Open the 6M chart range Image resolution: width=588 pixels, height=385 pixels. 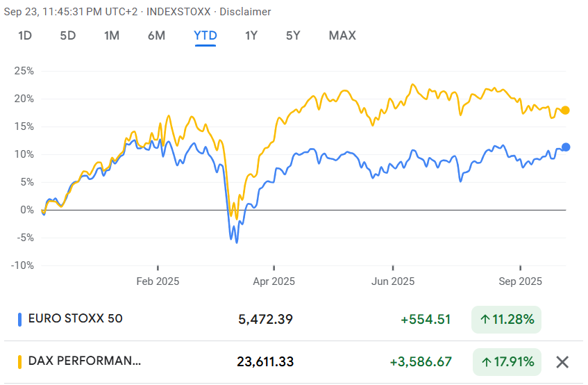[x=156, y=35]
